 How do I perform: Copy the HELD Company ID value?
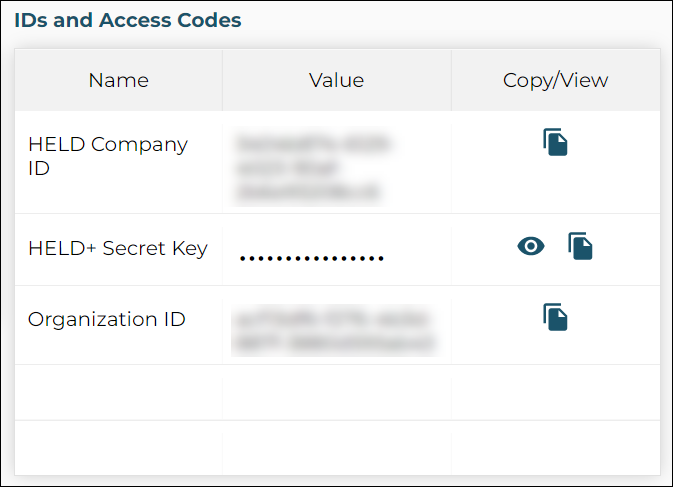pos(555,142)
